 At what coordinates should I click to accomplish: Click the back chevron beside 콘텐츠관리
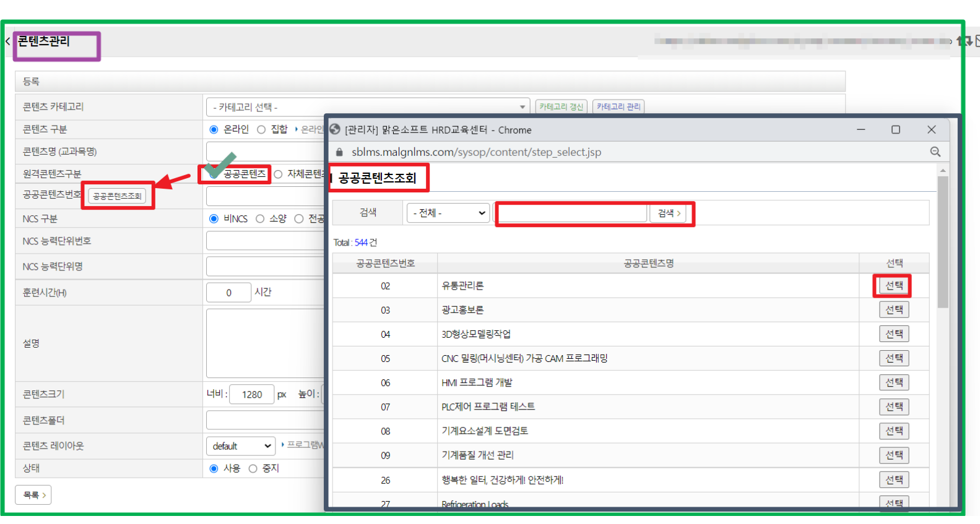pyautogui.click(x=7, y=41)
